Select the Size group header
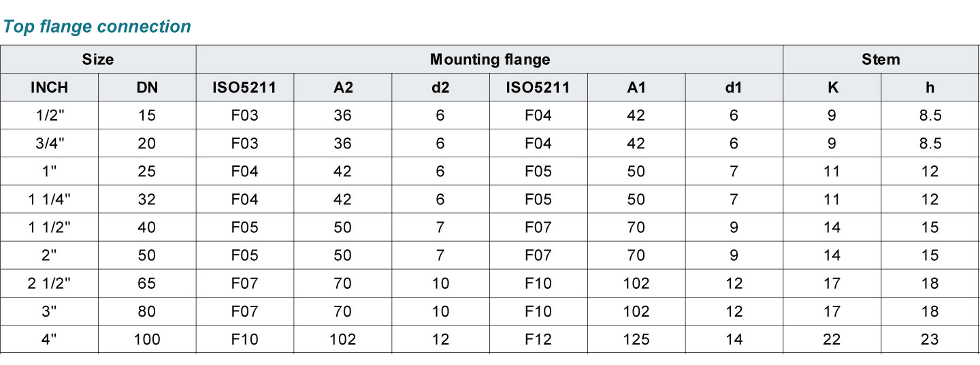Screen dimensions: 980x365 [98, 59]
